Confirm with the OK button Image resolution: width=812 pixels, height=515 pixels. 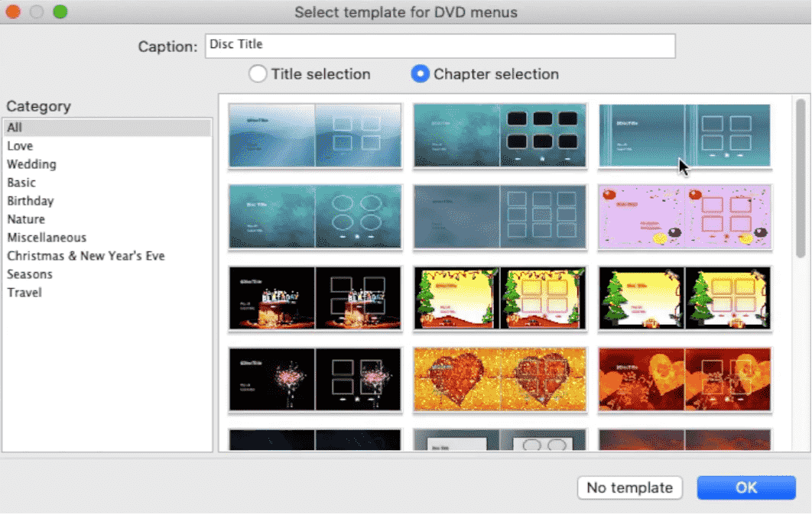(746, 487)
